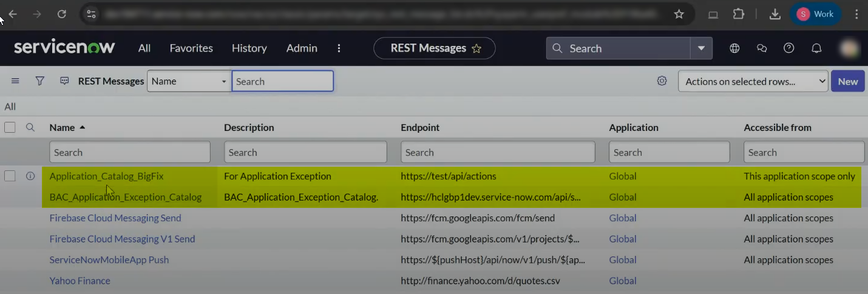Open the globe scope picker icon

point(734,48)
